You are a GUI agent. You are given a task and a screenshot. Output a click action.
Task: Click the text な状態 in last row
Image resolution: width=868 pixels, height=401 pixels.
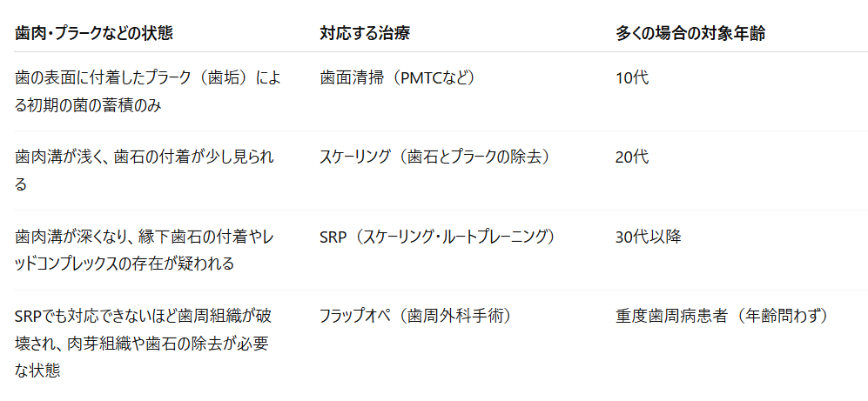[37, 370]
